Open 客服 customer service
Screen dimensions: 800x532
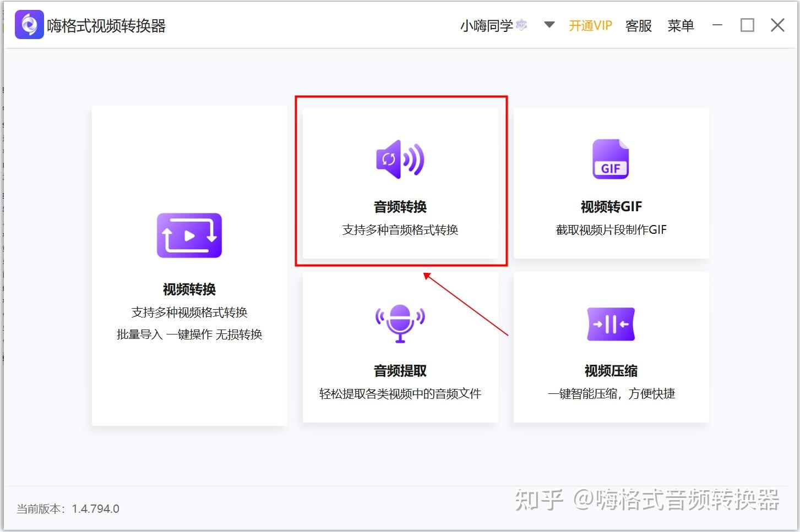638,25
